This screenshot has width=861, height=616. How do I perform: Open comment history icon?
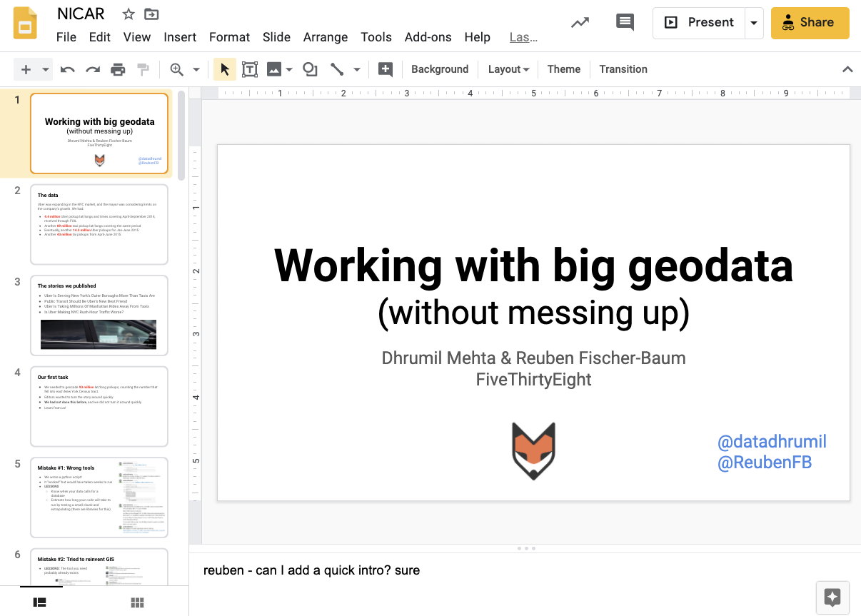point(625,22)
